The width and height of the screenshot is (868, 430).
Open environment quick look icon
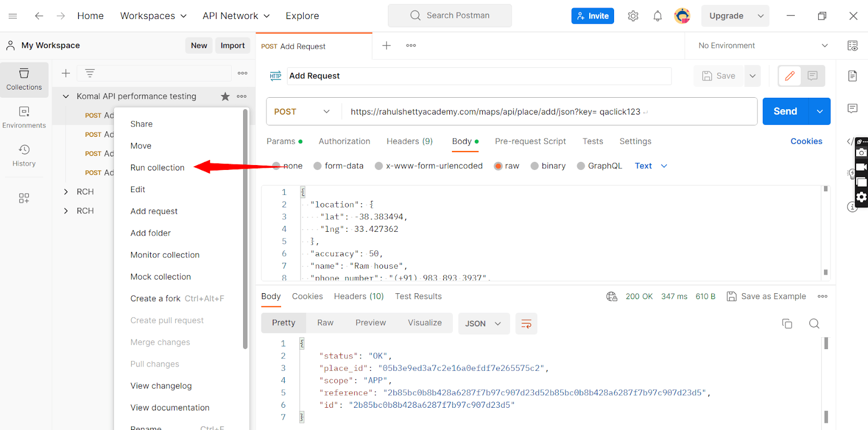coord(852,46)
